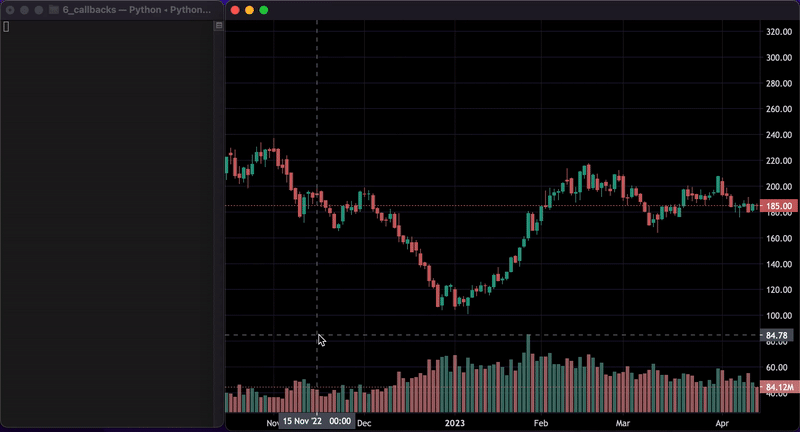
Task: Click the red 84.12M volume label
Action: coord(778,387)
